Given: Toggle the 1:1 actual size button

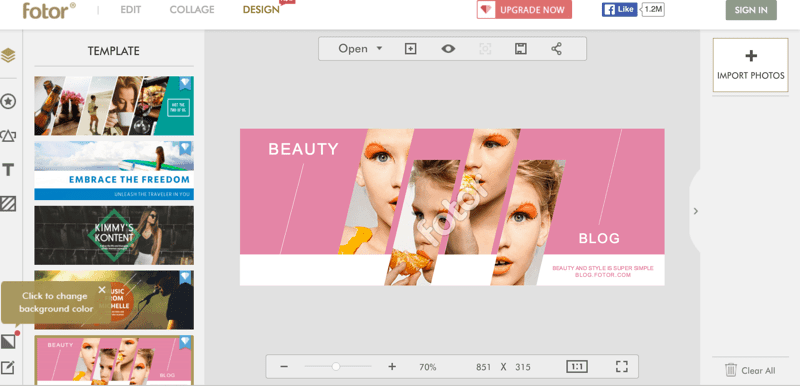Looking at the screenshot, I should tap(577, 367).
